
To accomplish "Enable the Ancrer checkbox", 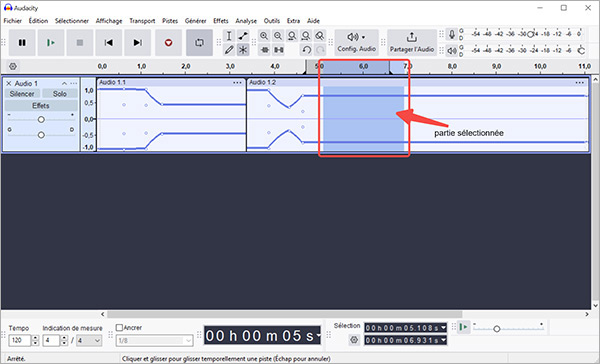I will click(x=119, y=328).
